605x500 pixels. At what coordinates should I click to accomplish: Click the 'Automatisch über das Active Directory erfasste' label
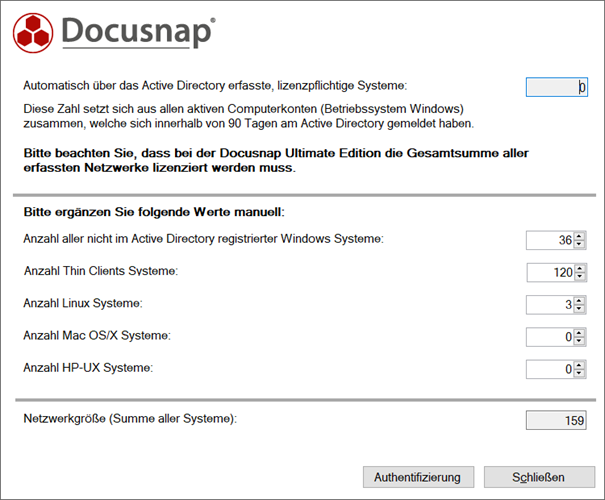[215, 85]
